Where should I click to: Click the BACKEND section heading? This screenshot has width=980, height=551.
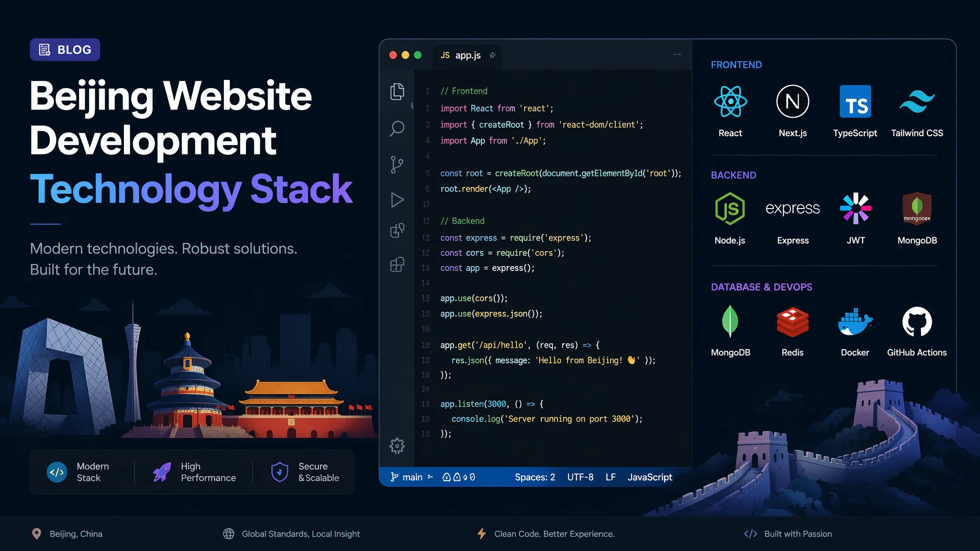[x=734, y=176]
